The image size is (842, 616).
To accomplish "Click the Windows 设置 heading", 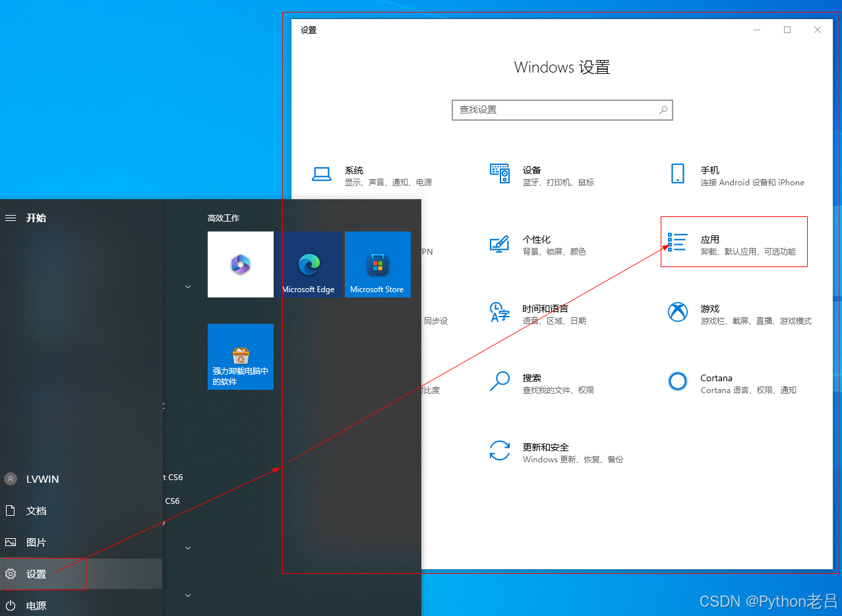I will pyautogui.click(x=562, y=67).
